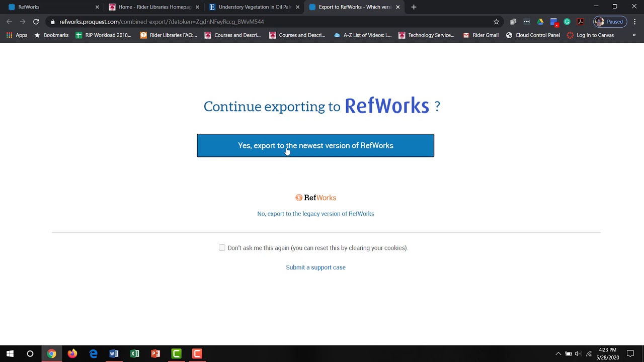Open the RIP Workload 2018 bookmark
The width and height of the screenshot is (644, 362).
(x=104, y=35)
